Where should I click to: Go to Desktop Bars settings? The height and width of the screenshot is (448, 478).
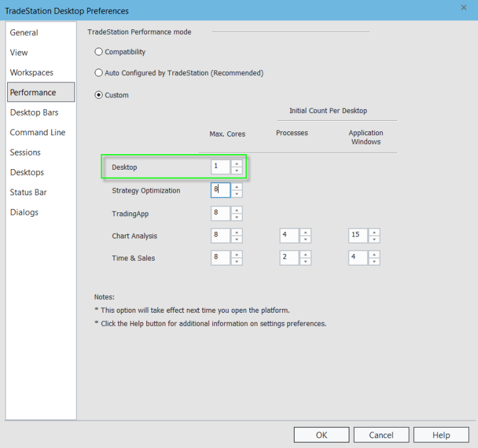point(34,112)
